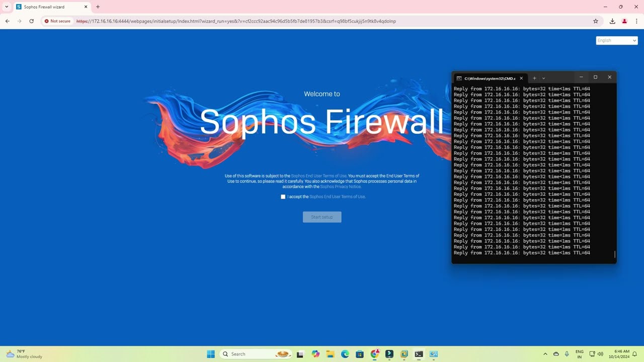Click the Not secure site warning badge
644x362 pixels.
[57, 21]
